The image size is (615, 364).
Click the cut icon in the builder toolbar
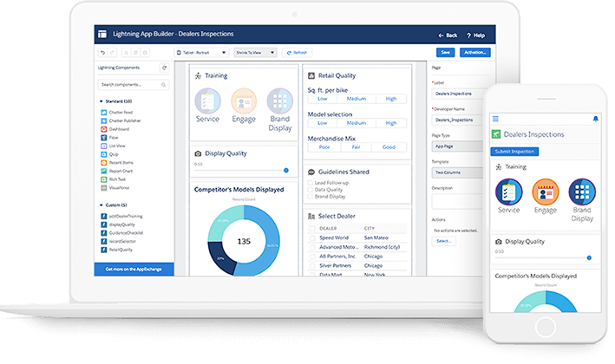click(x=127, y=53)
